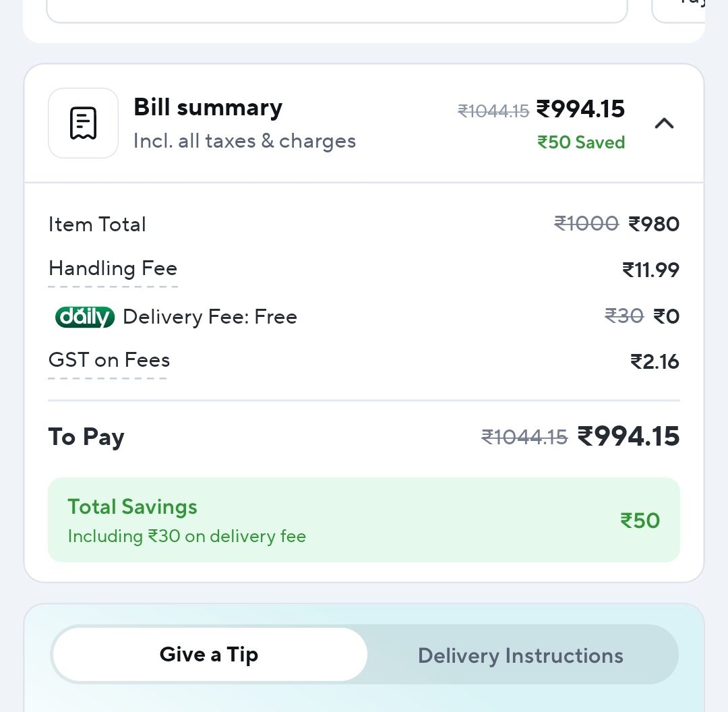Open Handling Fee details
The height and width of the screenshot is (712, 728).
point(113,269)
